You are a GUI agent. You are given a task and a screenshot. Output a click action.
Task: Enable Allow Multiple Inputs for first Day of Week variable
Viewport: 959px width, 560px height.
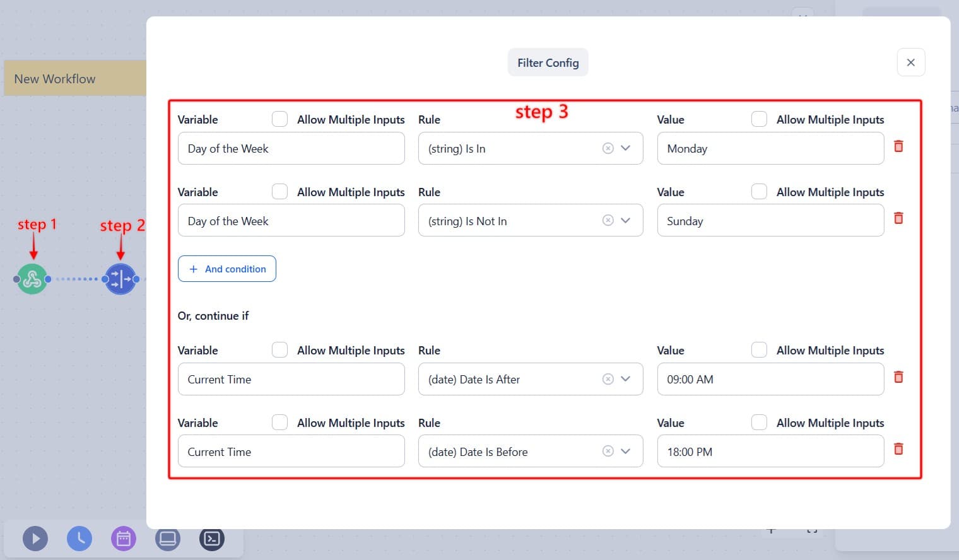point(279,119)
